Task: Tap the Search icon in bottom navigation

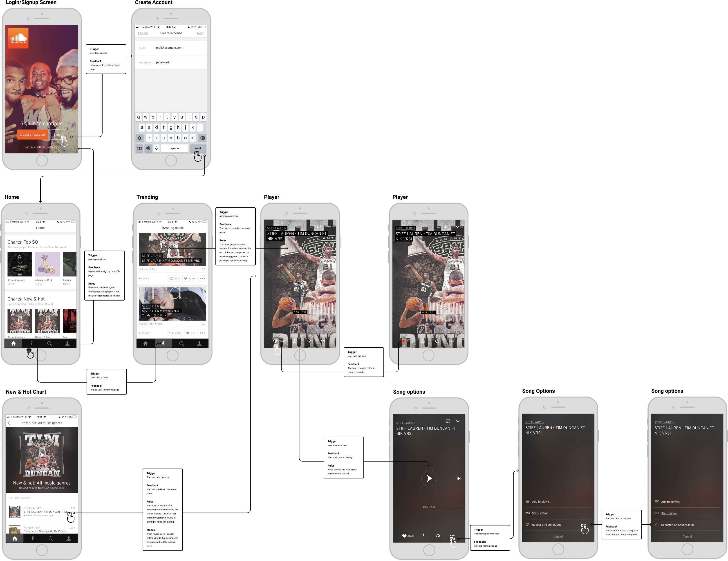Action: click(x=52, y=343)
